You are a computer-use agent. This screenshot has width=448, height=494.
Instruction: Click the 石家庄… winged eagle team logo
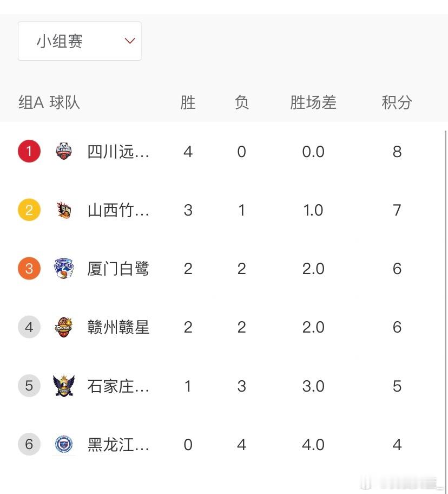pyautogui.click(x=64, y=386)
